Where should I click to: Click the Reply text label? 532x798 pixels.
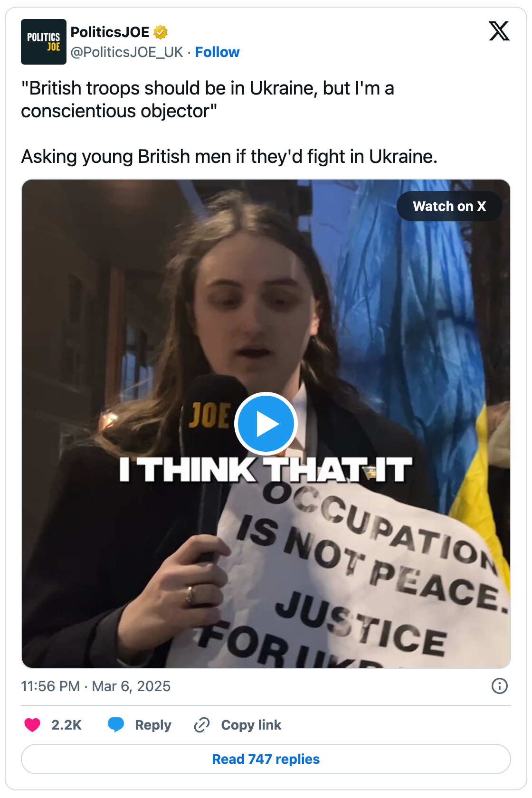(153, 725)
